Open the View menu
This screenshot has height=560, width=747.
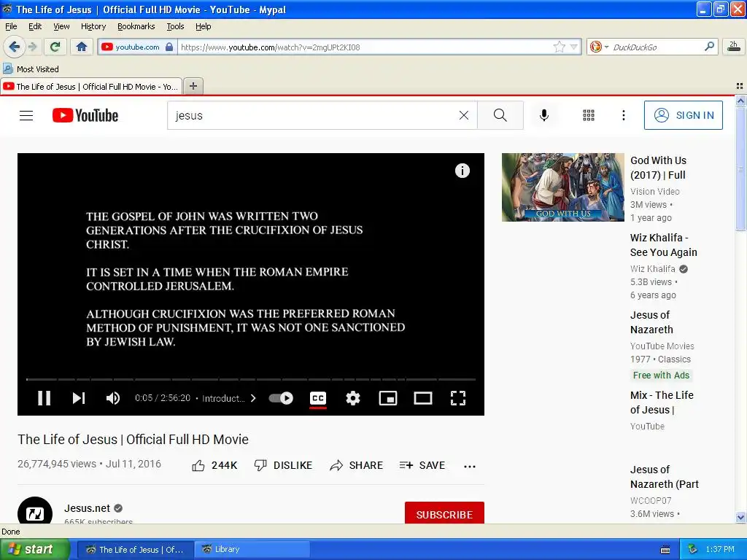[x=61, y=26]
